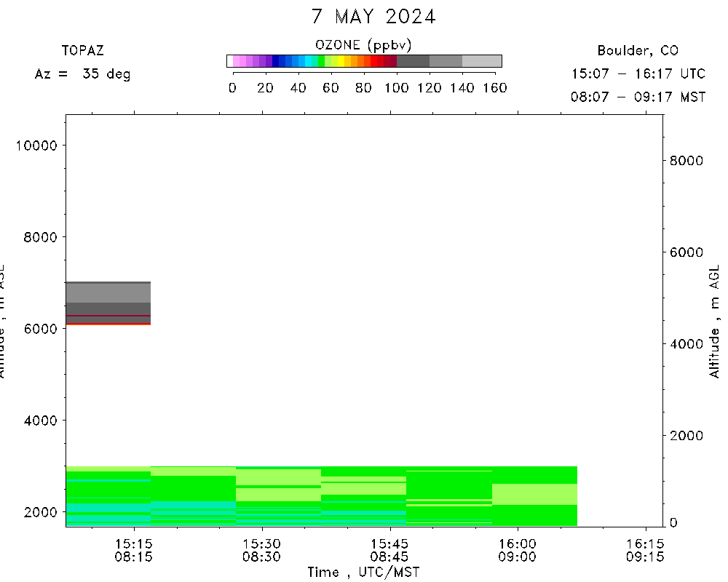728x582 pixels.
Task: Click the dark gray 100-120 colorbar segment
Action: (x=413, y=61)
